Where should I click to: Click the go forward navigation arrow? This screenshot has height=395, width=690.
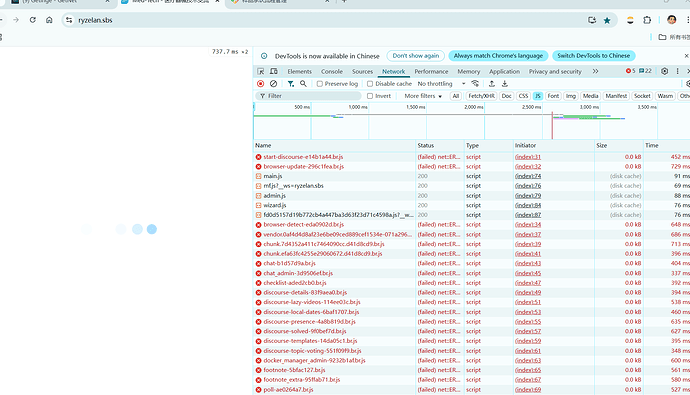click(x=16, y=20)
